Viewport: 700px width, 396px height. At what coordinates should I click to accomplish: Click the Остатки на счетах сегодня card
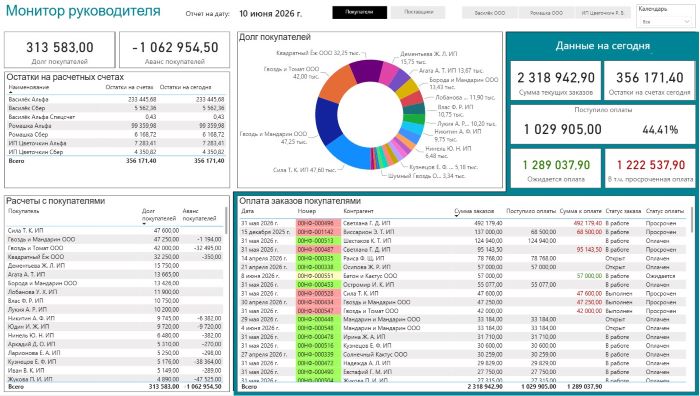650,80
